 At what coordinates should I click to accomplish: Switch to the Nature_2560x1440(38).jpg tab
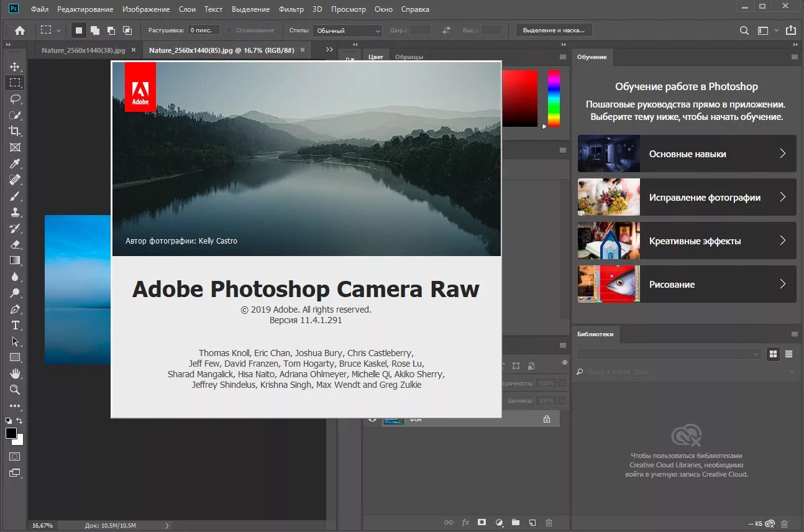83,50
